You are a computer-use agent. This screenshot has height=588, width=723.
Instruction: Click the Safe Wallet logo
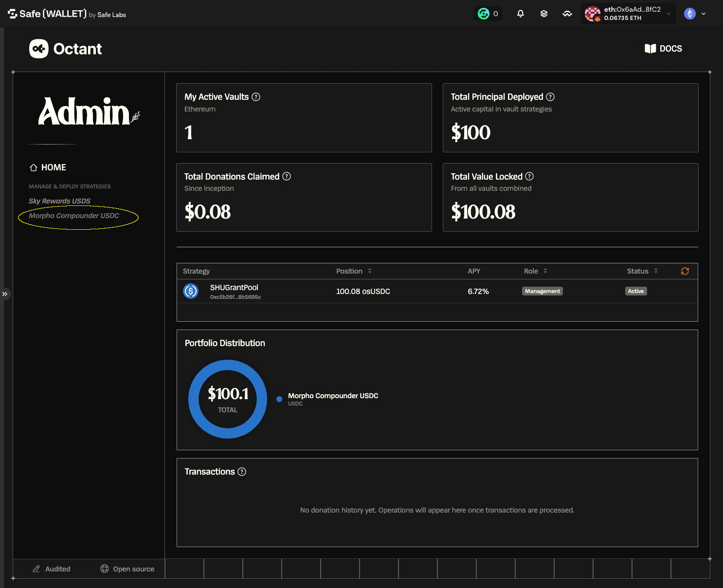[x=67, y=14]
